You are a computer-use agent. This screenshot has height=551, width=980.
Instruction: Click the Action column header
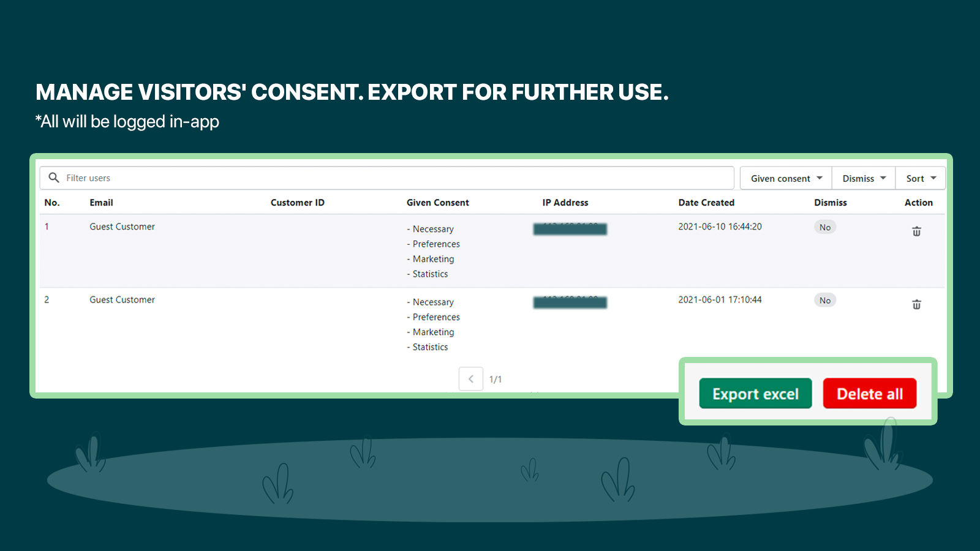click(918, 203)
